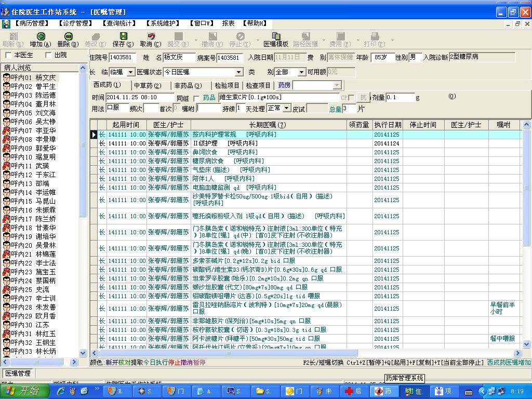Click the 剂量 dosage input field
The height and width of the screenshot is (399, 532).
coord(401,97)
